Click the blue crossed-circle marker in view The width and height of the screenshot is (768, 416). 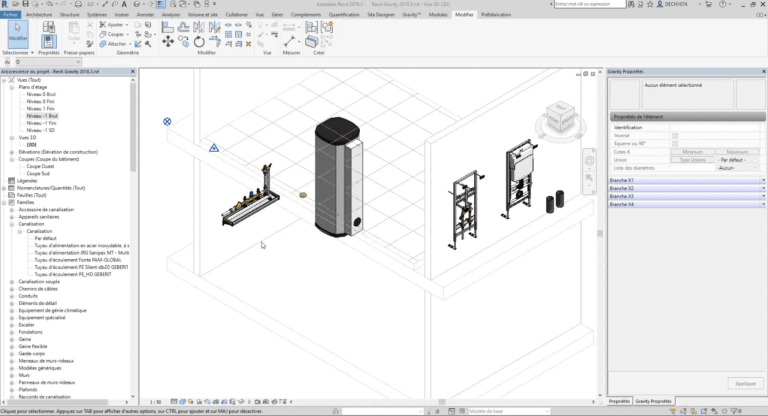click(x=167, y=122)
